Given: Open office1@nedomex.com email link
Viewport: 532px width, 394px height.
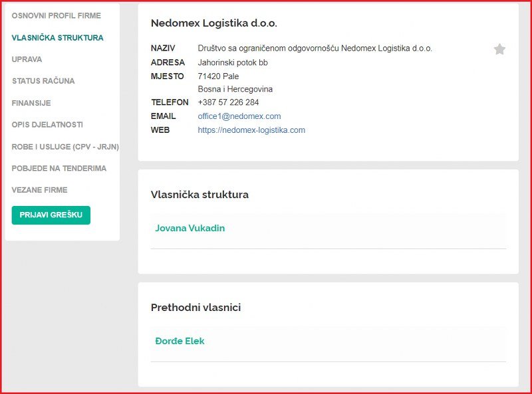Looking at the screenshot, I should point(239,116).
